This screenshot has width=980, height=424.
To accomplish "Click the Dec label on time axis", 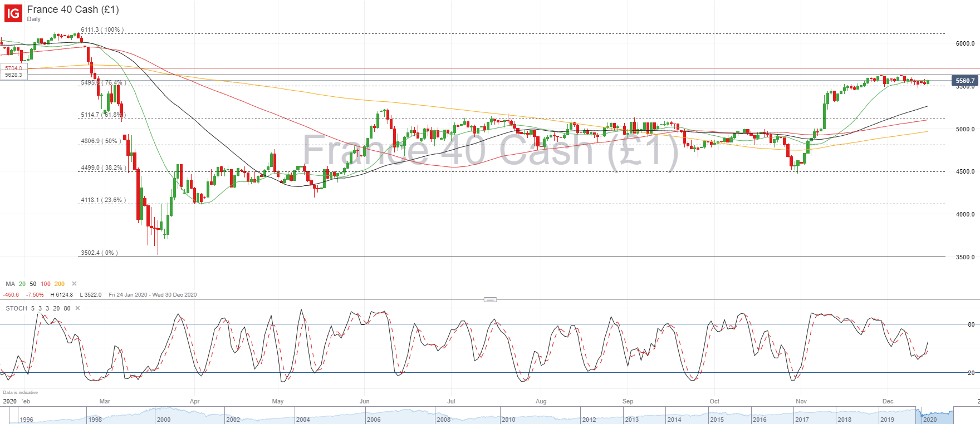I will tap(888, 401).
